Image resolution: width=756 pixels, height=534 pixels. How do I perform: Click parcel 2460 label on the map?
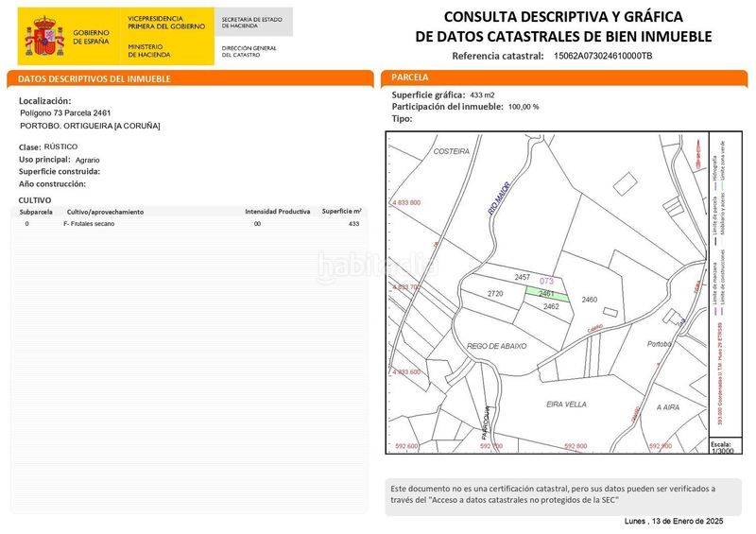coord(589,300)
